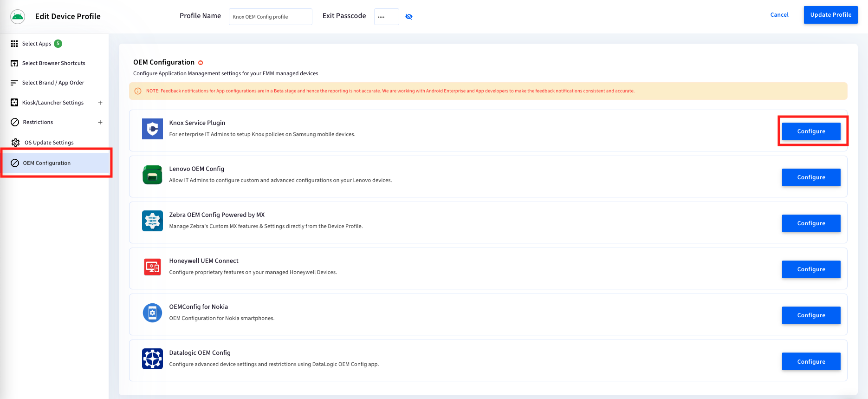This screenshot has height=399, width=868.
Task: Toggle exit passcode visibility eye icon
Action: pos(409,17)
